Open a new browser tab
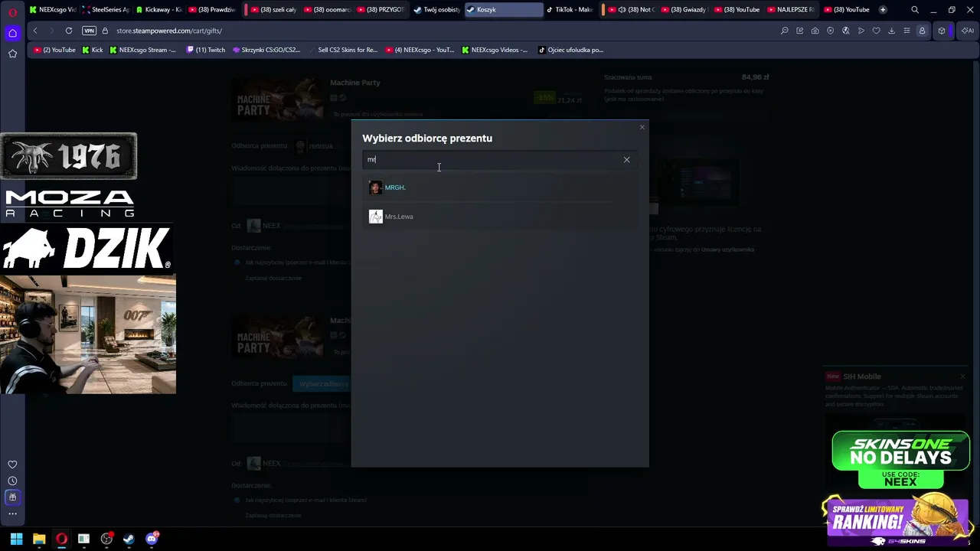The height and width of the screenshot is (551, 980). [883, 10]
